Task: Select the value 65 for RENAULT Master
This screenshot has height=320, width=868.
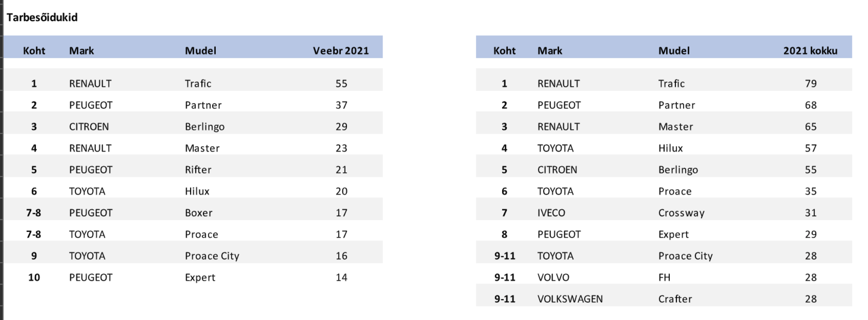Action: tap(810, 127)
